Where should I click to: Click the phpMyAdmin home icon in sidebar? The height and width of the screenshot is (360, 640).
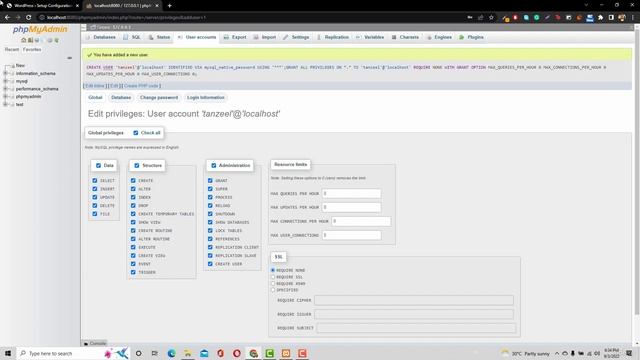(23, 40)
